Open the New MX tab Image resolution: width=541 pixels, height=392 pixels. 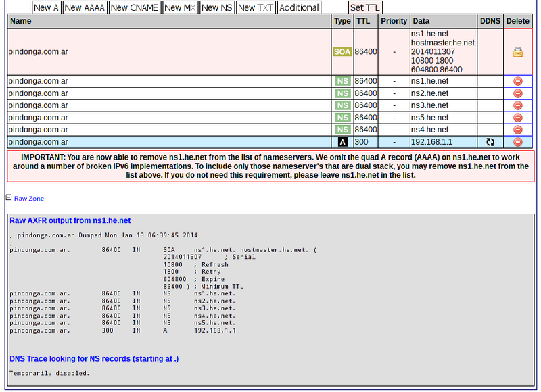pyautogui.click(x=179, y=7)
